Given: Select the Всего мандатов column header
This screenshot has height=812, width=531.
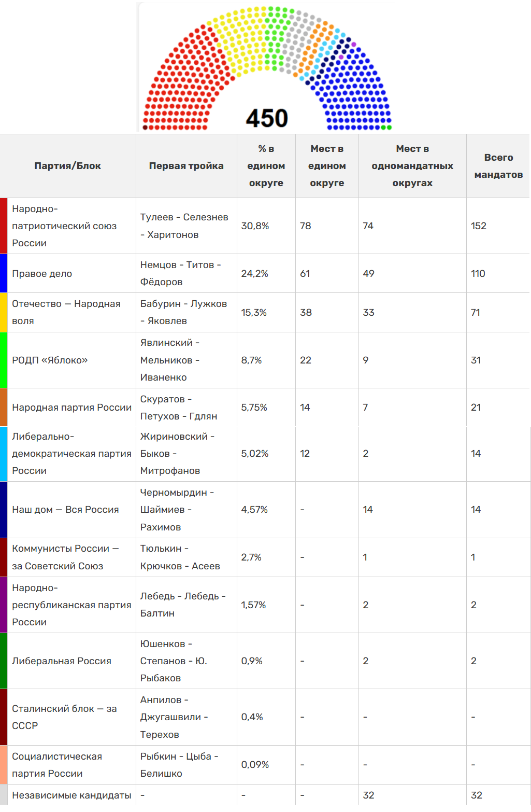Looking at the screenshot, I should (498, 166).
